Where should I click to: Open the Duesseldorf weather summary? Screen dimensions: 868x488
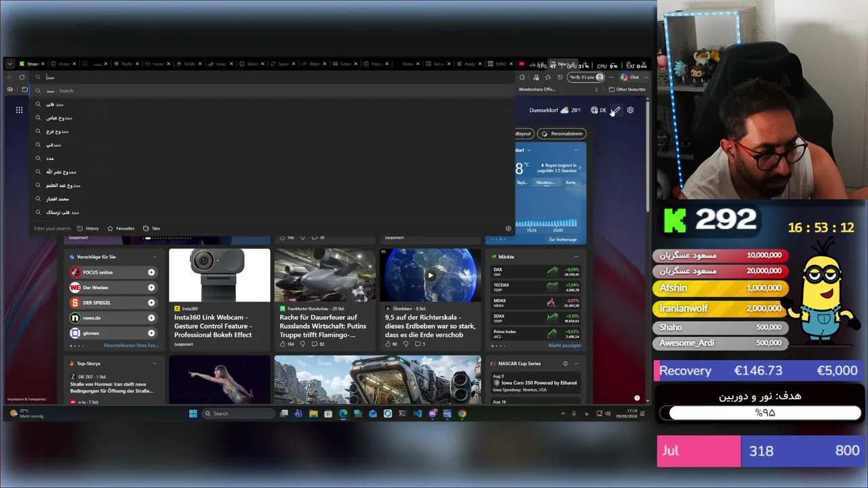(x=555, y=110)
